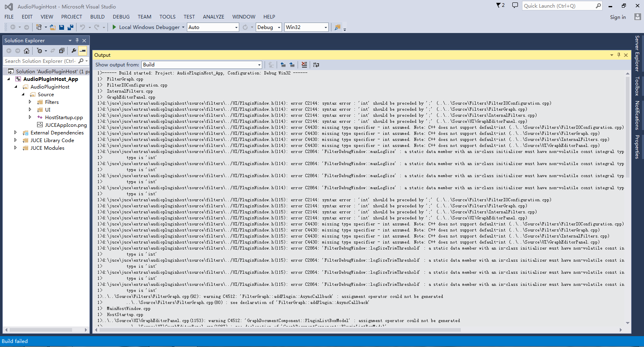Click the Solution Explorer search magnifier icon
The image size is (644, 347).
81,61
